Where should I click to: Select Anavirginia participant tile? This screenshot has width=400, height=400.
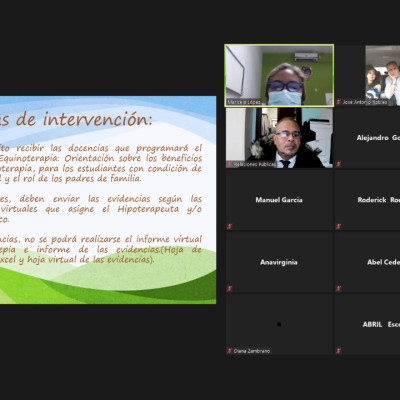tap(279, 262)
